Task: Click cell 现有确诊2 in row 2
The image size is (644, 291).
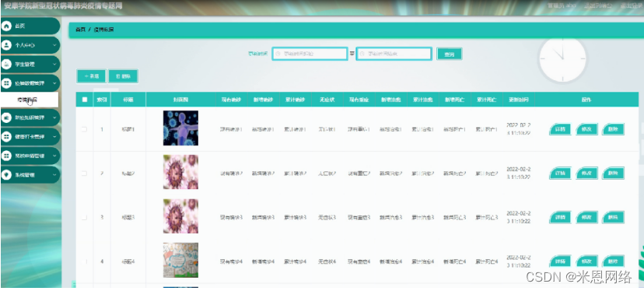Action: [232, 174]
